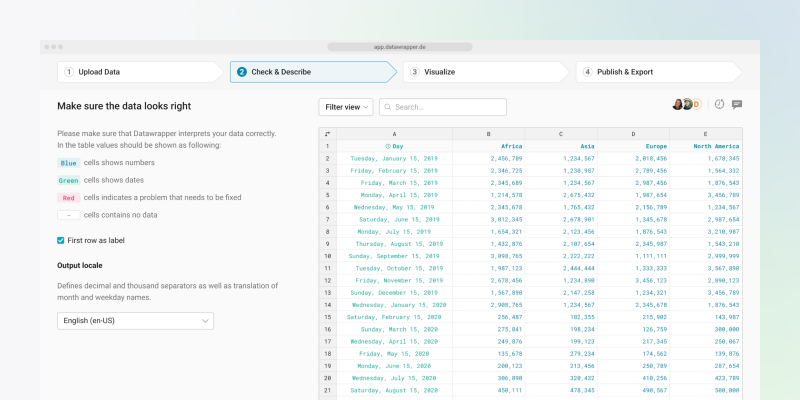Select column E header
This screenshot has height=400, width=800.
click(x=706, y=134)
